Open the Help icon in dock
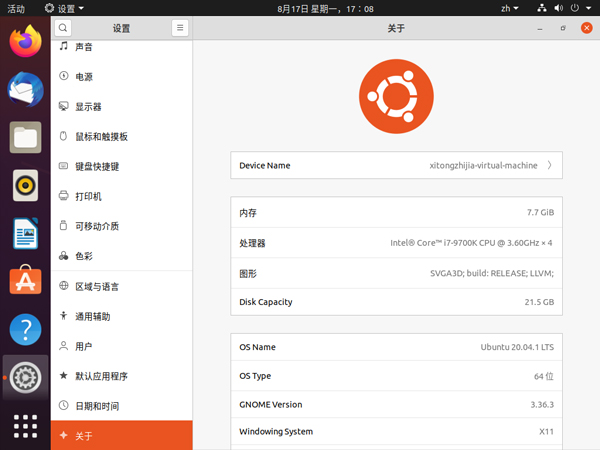Image resolution: width=600 pixels, height=450 pixels. [25, 328]
